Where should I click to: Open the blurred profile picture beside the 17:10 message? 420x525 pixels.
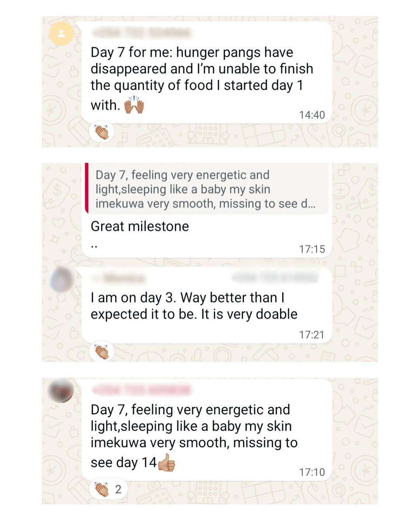click(x=61, y=390)
